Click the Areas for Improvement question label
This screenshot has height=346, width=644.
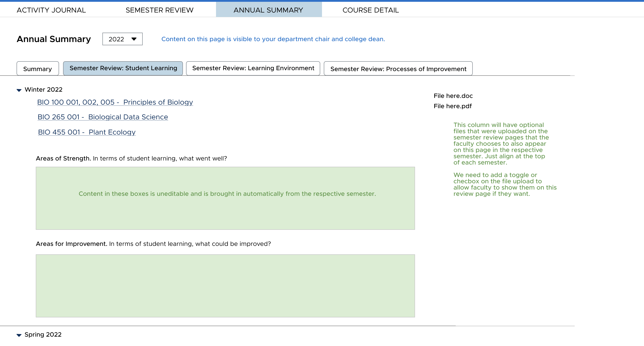[x=153, y=244]
